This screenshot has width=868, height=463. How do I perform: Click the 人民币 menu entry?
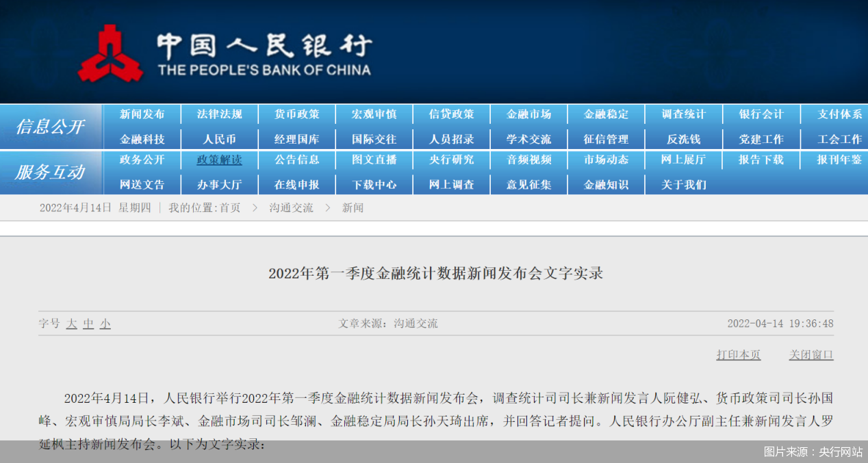click(219, 139)
